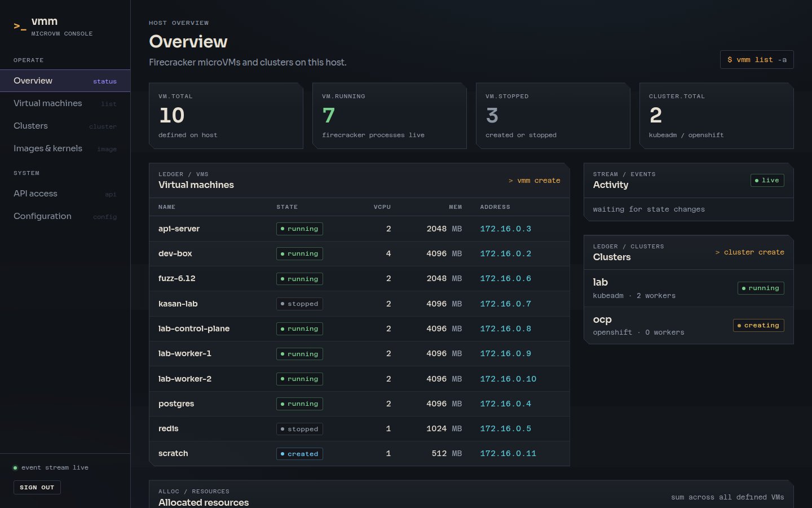Click the creating badge of ocp cluster
The image size is (812, 508).
pyautogui.click(x=758, y=325)
